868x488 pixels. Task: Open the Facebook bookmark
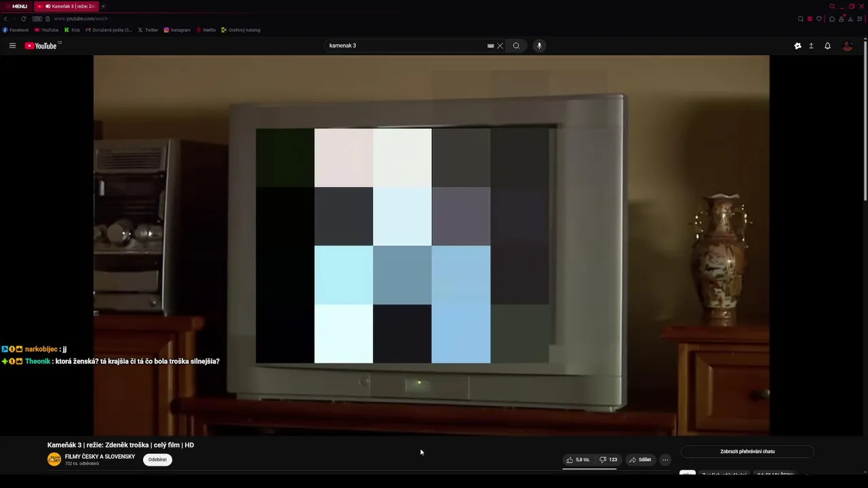(x=16, y=30)
